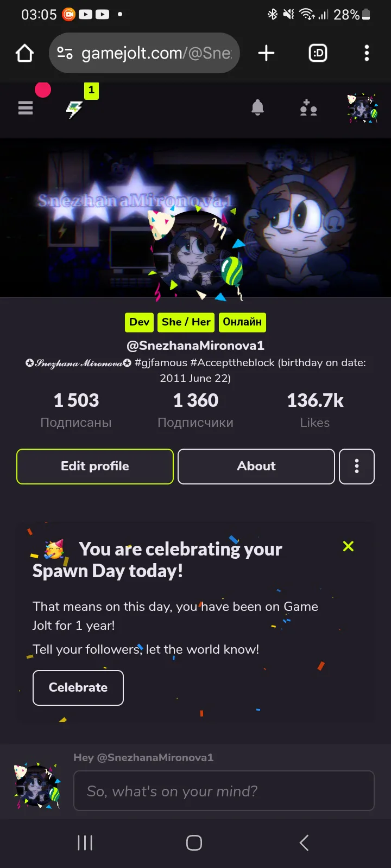Image resolution: width=391 pixels, height=868 pixels.
Task: Open the notifications bell
Action: coord(258,108)
